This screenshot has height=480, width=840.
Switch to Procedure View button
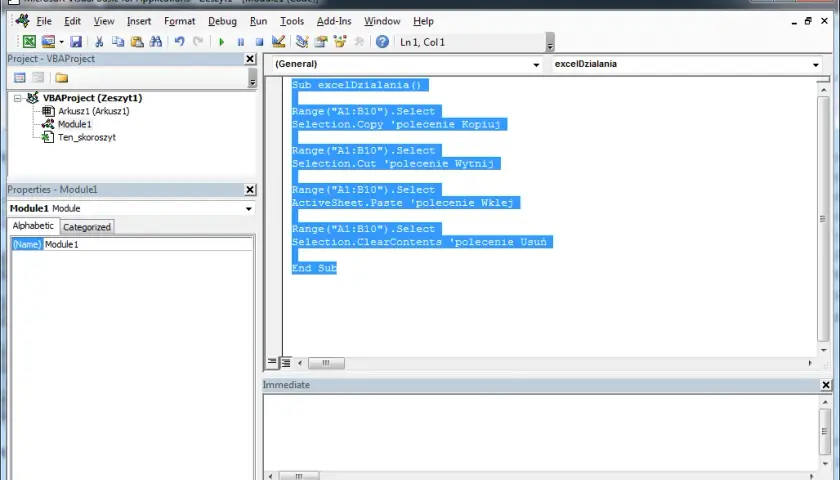click(272, 363)
